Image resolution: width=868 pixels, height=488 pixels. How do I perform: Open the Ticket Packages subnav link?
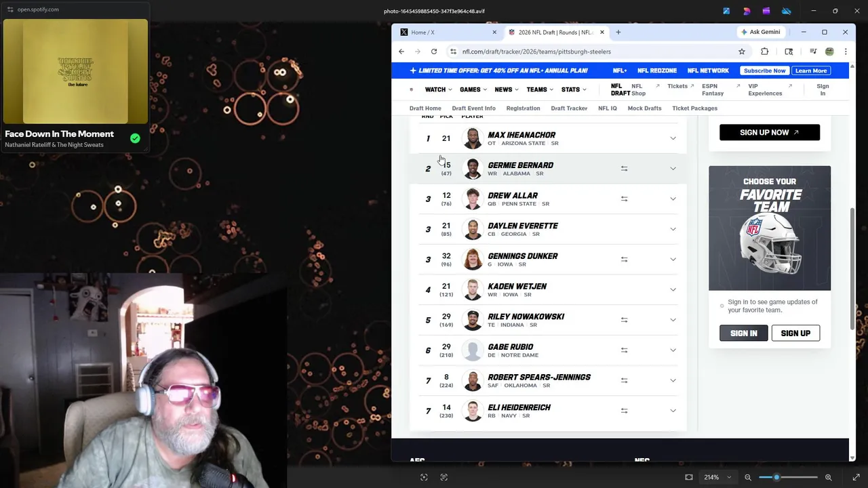coord(694,108)
